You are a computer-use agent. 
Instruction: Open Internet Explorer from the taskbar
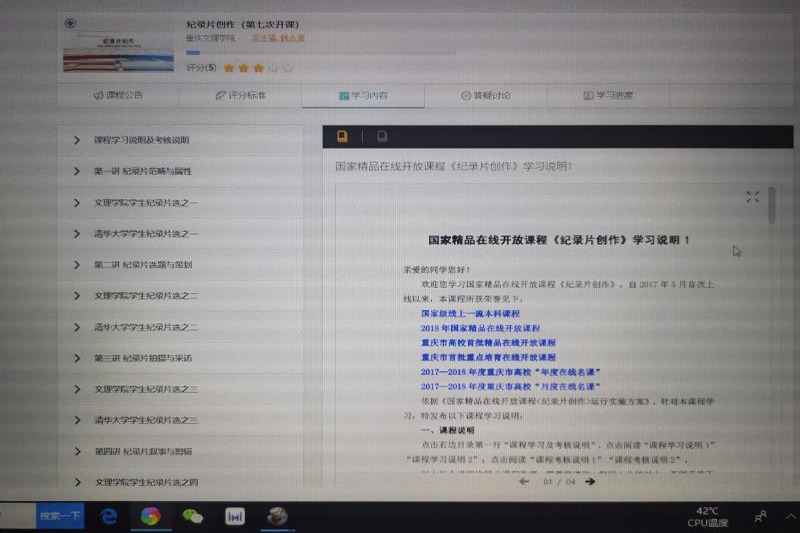coord(109,516)
